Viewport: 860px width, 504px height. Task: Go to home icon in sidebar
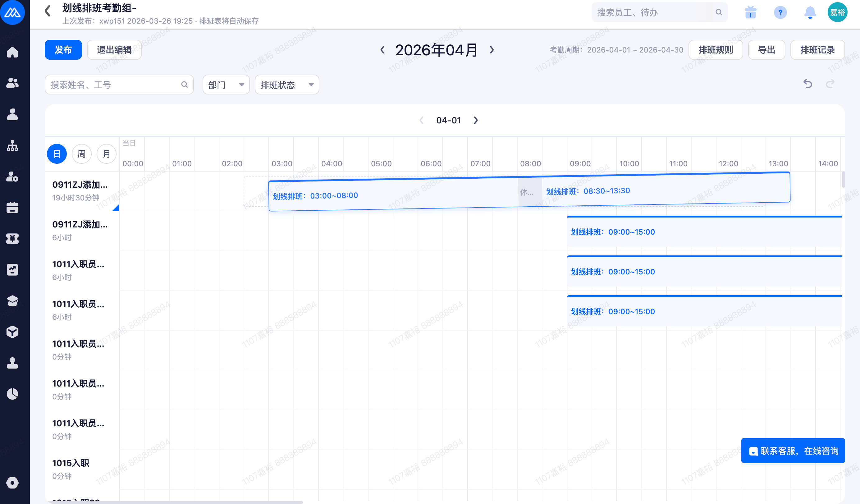click(13, 52)
